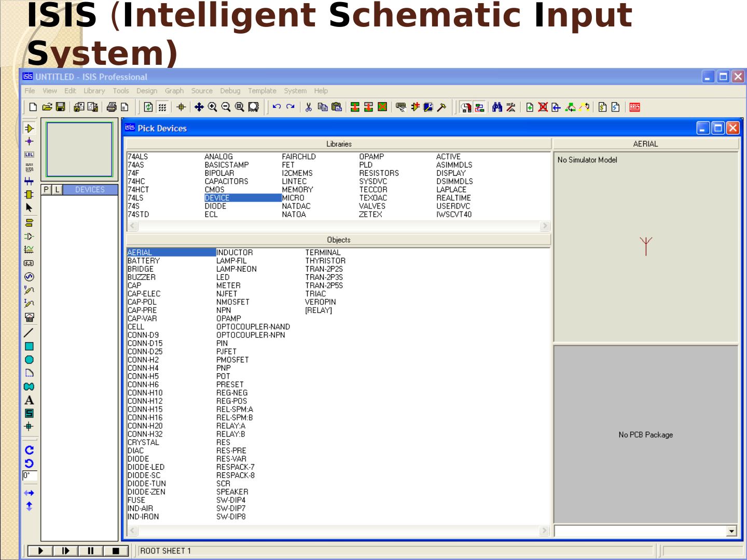
Task: Click the Print icon in toolbar
Action: [x=112, y=107]
